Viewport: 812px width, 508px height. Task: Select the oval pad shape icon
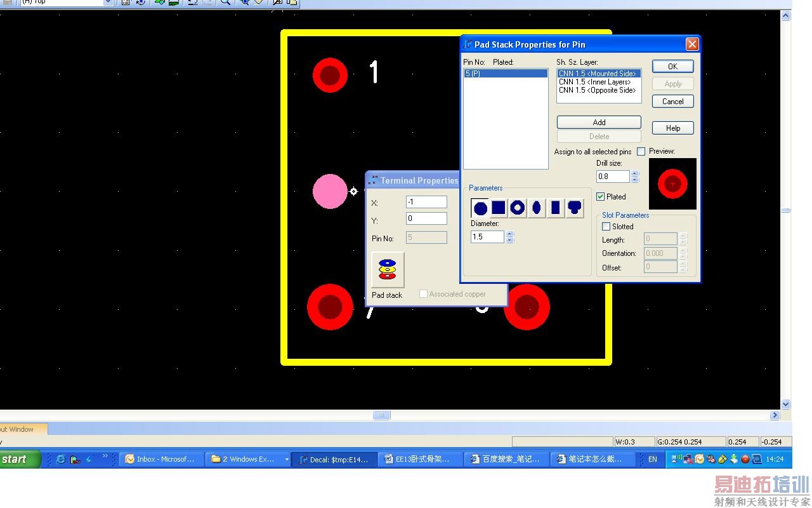point(537,208)
